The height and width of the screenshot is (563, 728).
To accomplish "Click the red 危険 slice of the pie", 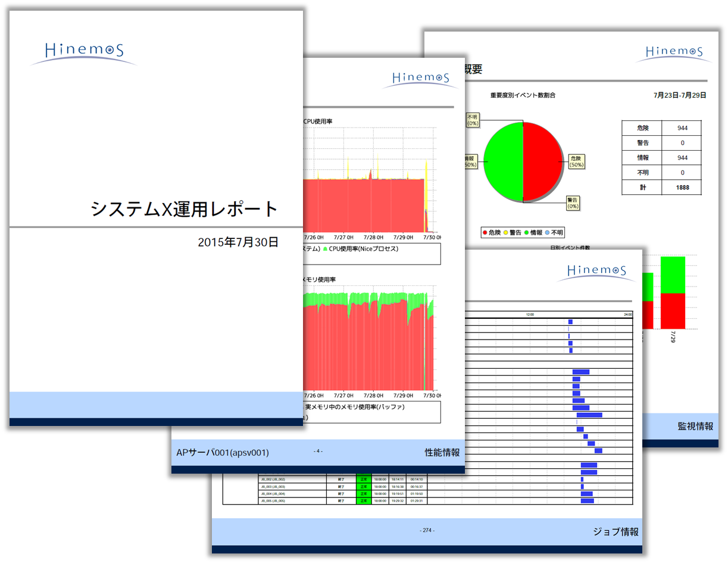I will tap(542, 161).
